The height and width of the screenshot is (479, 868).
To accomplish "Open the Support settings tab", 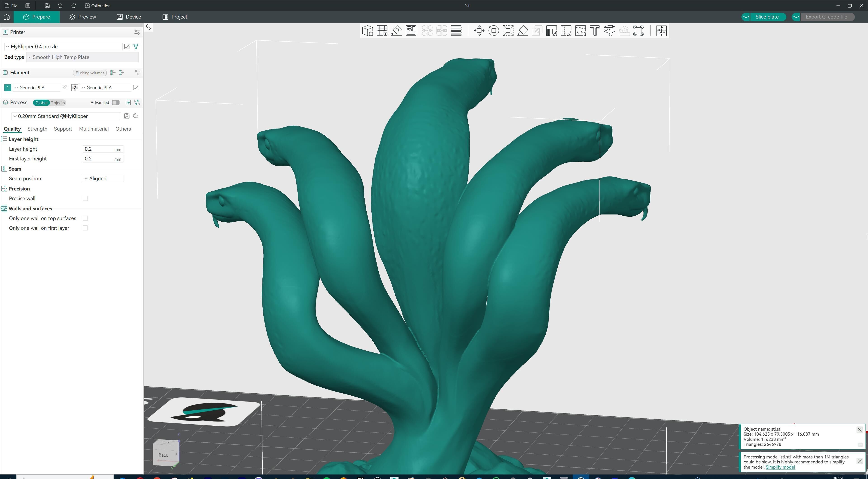I will click(x=63, y=129).
